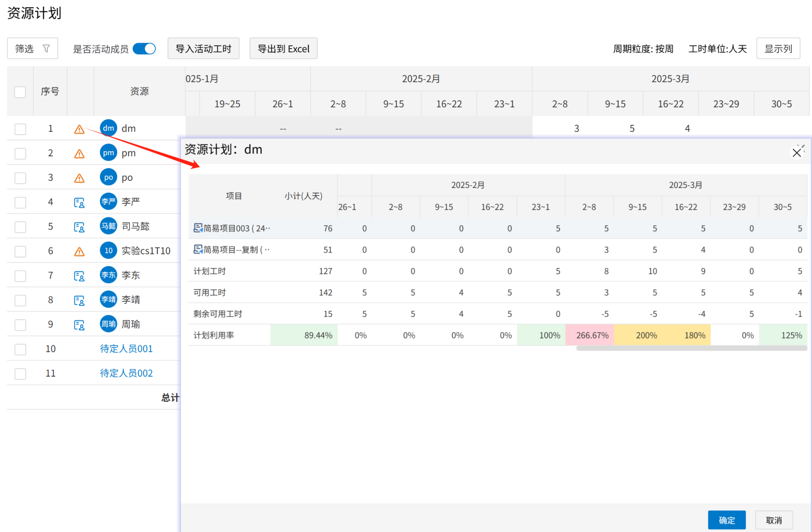Click the po avatar icon

(x=108, y=177)
